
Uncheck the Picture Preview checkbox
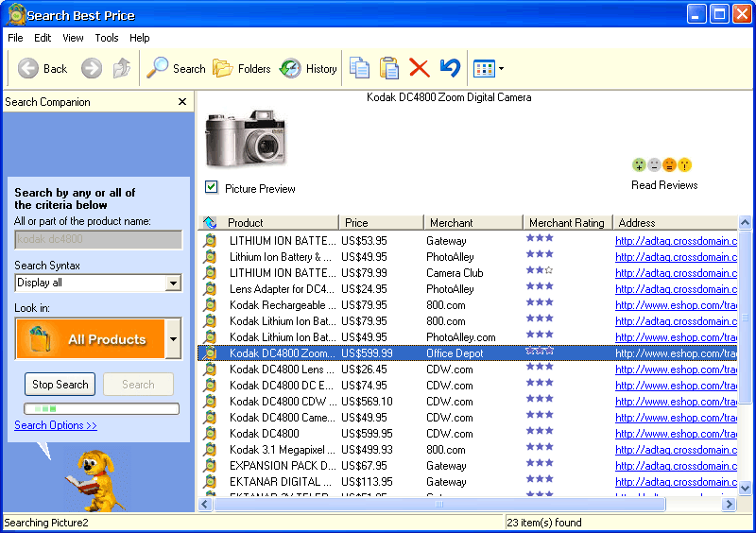[211, 187]
